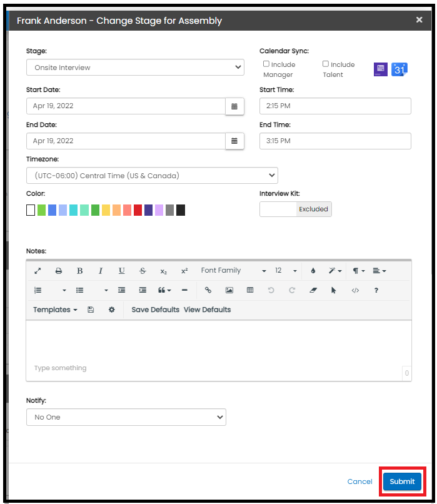Insert a table into Notes
Screen dimensions: 437x504
(x=250, y=290)
